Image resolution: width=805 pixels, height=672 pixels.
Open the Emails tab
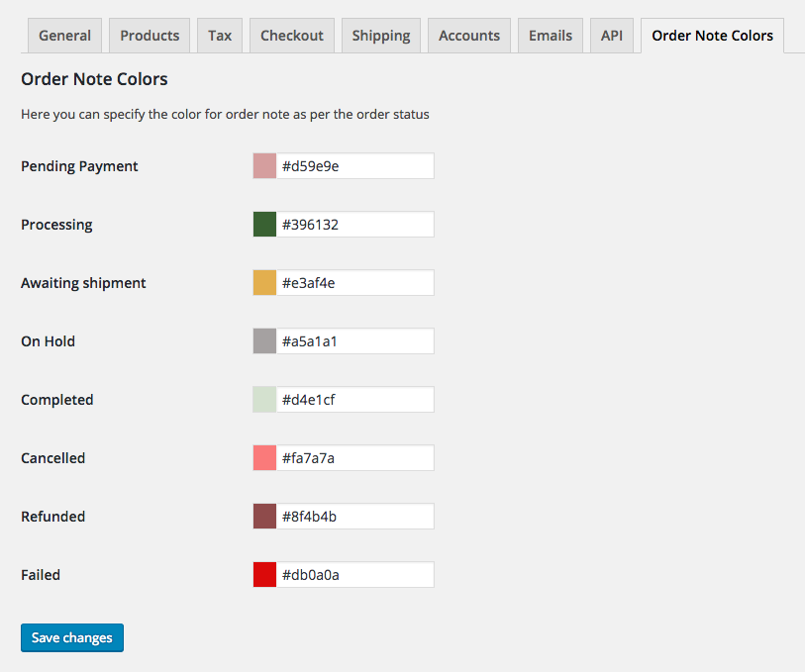tap(551, 36)
